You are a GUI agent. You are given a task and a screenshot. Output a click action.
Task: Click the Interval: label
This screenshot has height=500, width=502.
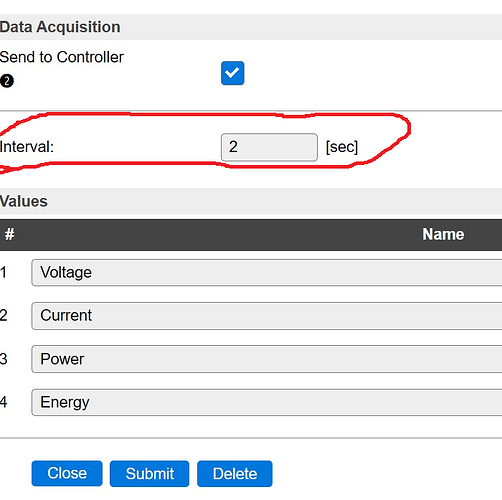[x=27, y=147]
